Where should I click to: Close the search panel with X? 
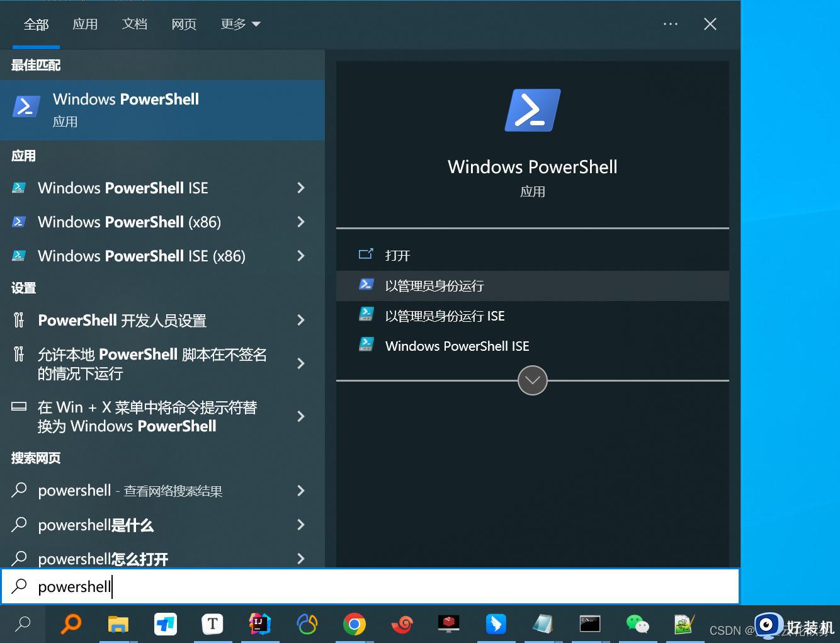coord(710,24)
